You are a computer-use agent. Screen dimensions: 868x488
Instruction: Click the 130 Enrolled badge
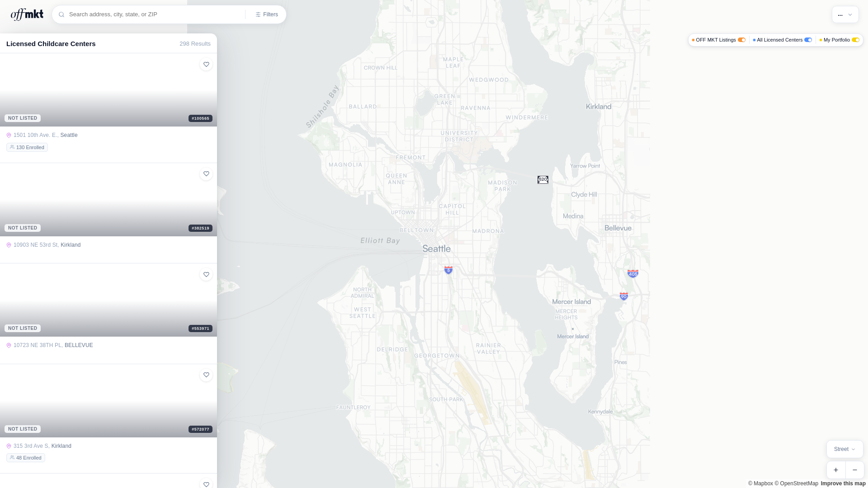pyautogui.click(x=27, y=147)
